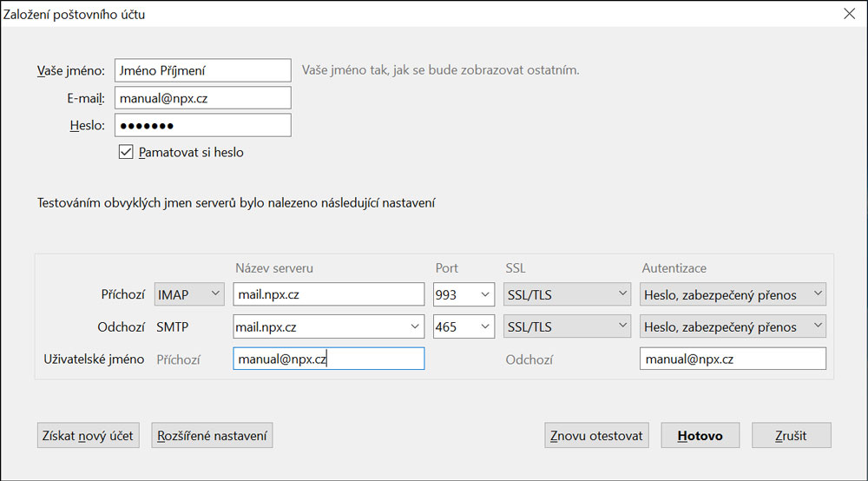
Task: Click the outgoing username field
Action: (733, 359)
